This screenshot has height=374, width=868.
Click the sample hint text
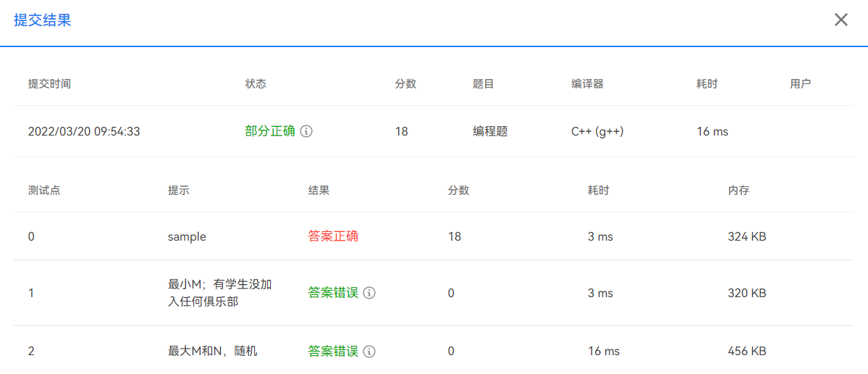(187, 237)
